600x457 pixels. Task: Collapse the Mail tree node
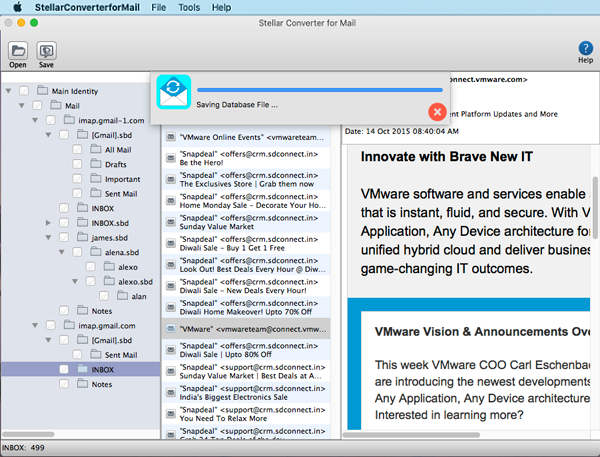pos(22,106)
